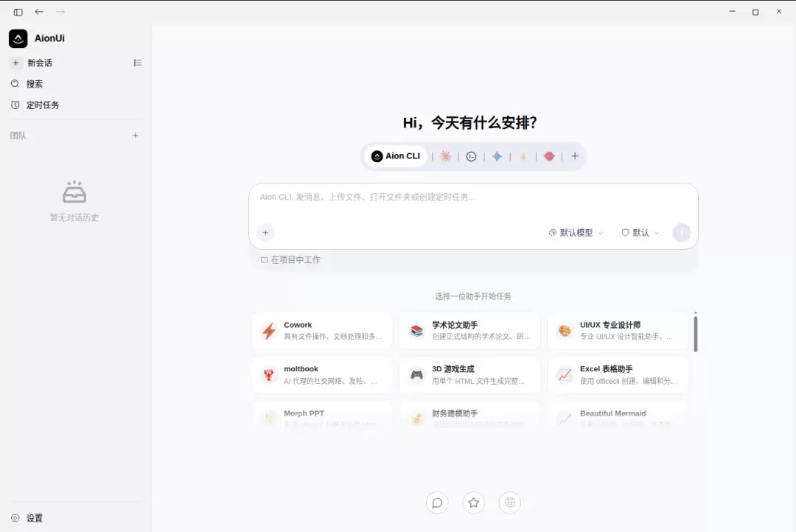Add another agent with plus icon
The image size is (796, 532).
[x=575, y=156]
